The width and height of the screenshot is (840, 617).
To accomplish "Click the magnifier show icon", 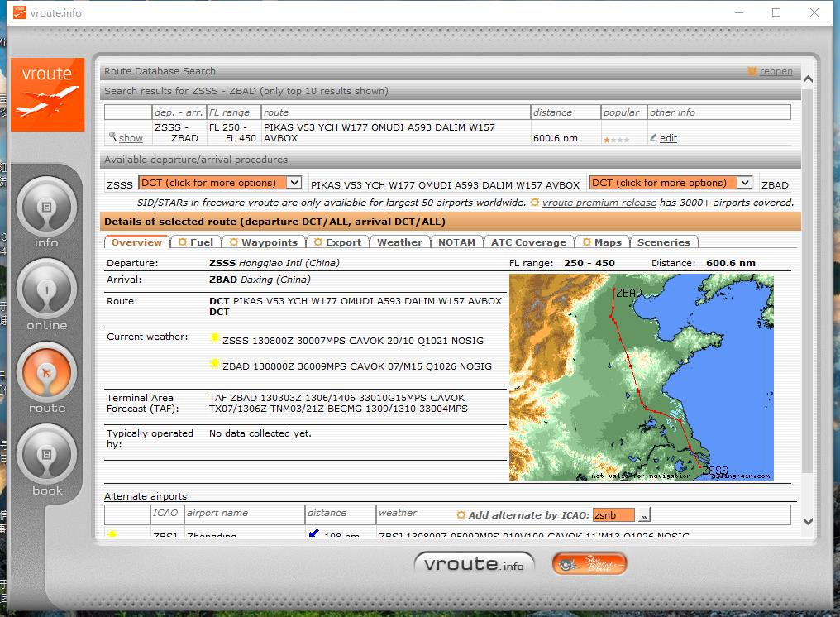I will pyautogui.click(x=113, y=137).
